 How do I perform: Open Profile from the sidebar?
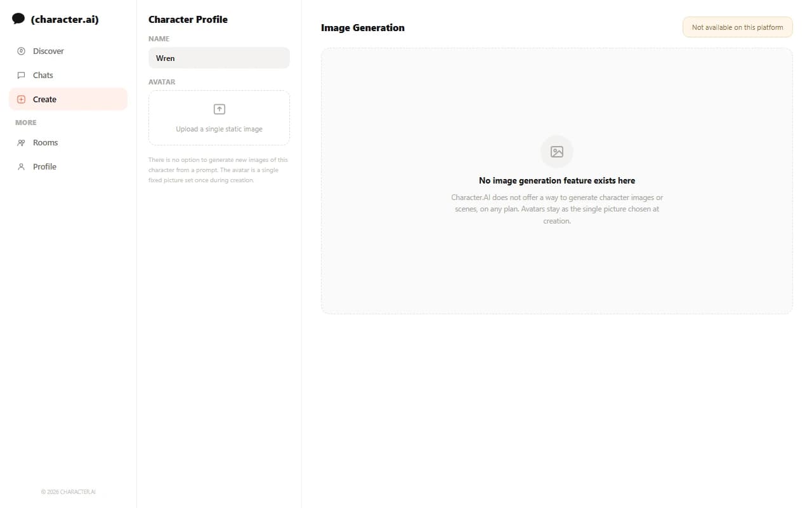click(68, 166)
